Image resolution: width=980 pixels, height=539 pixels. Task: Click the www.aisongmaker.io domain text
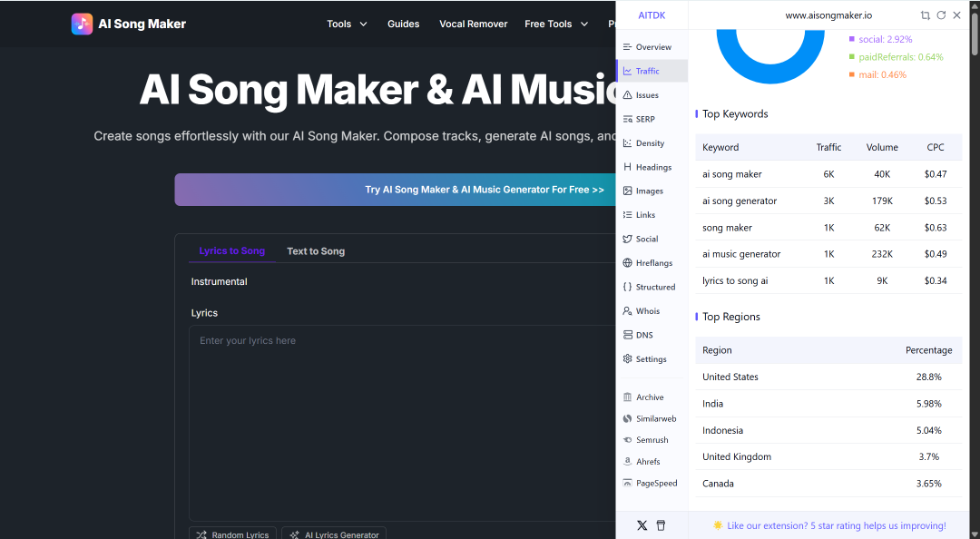tap(828, 15)
